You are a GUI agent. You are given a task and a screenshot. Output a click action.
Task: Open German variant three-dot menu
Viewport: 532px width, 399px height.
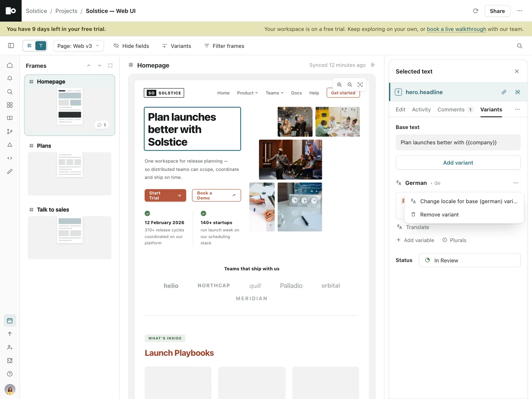[516, 183]
